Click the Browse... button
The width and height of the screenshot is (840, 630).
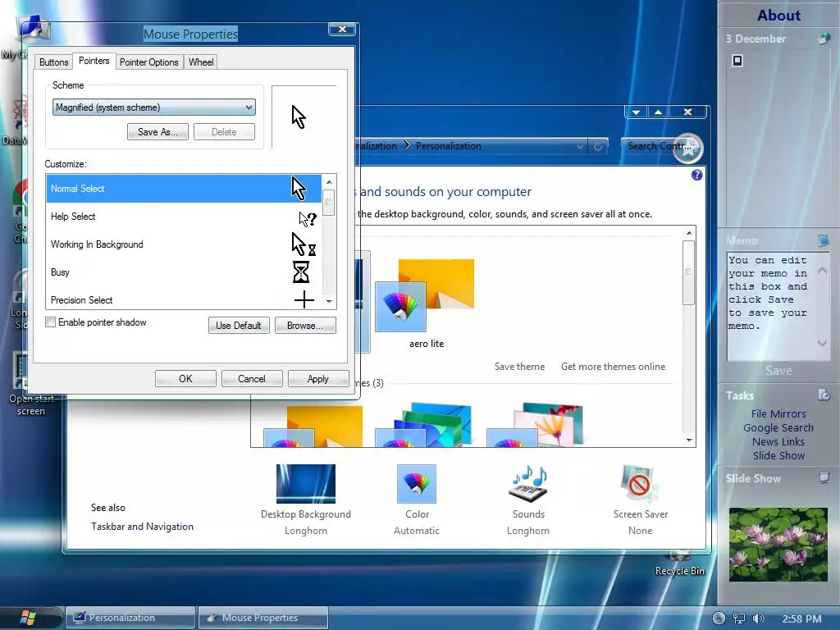[x=305, y=325]
